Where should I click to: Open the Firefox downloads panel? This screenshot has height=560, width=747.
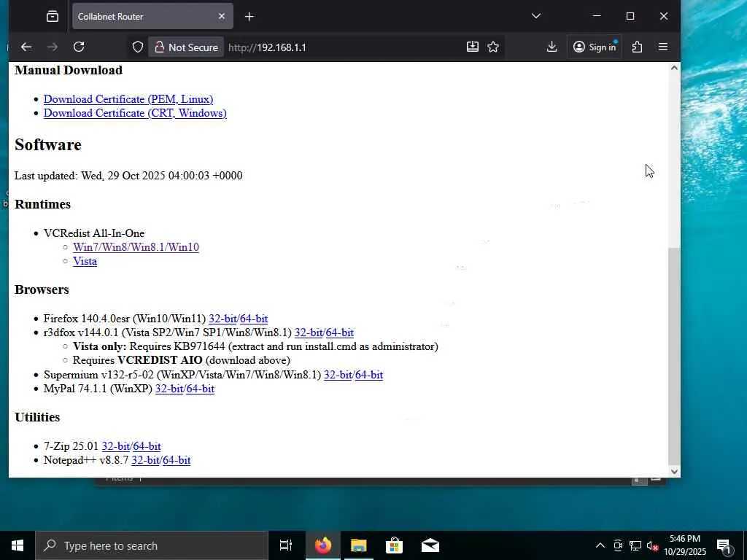pyautogui.click(x=551, y=47)
